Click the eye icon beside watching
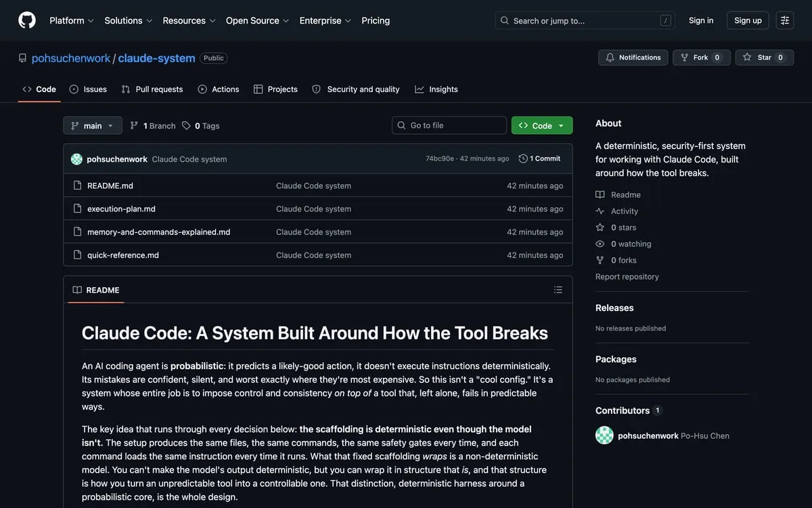The width and height of the screenshot is (812, 508). coord(600,244)
